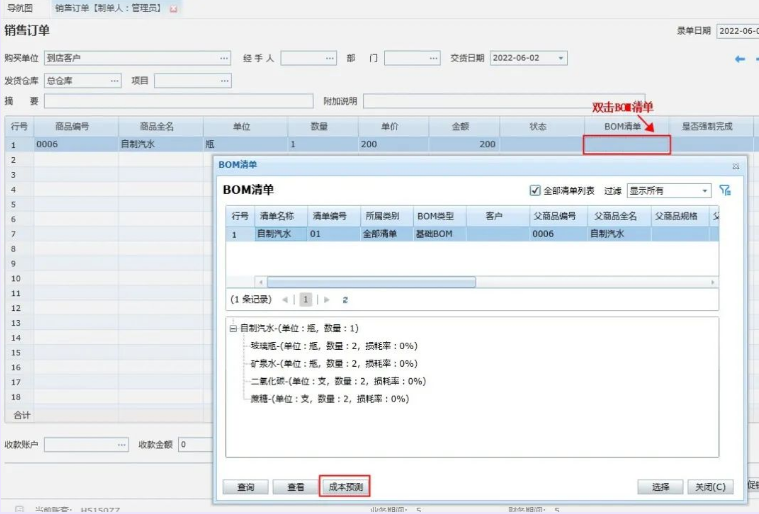Click the filter funnel icon in BOM dialog
This screenshot has width=759, height=514.
tap(725, 190)
